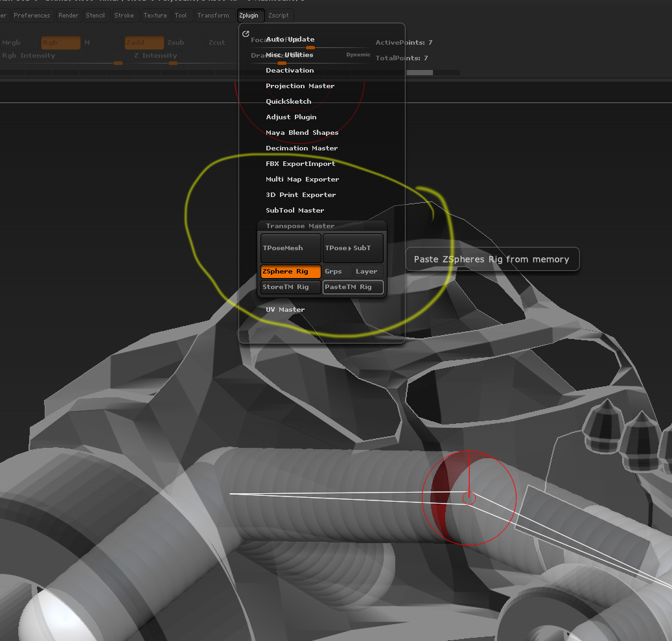Expand the Maya Blend Shapes section
The height and width of the screenshot is (641, 672).
click(302, 132)
